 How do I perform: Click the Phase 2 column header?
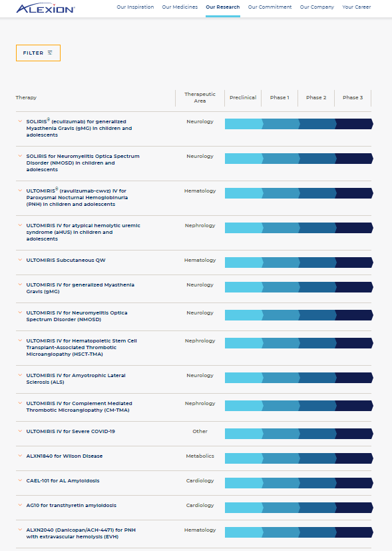[x=315, y=97]
